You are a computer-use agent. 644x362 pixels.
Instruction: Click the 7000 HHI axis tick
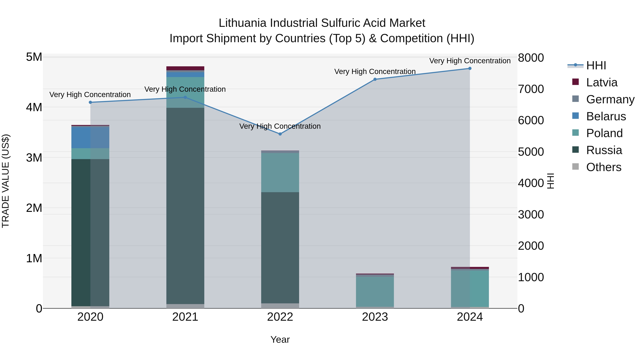click(531, 89)
